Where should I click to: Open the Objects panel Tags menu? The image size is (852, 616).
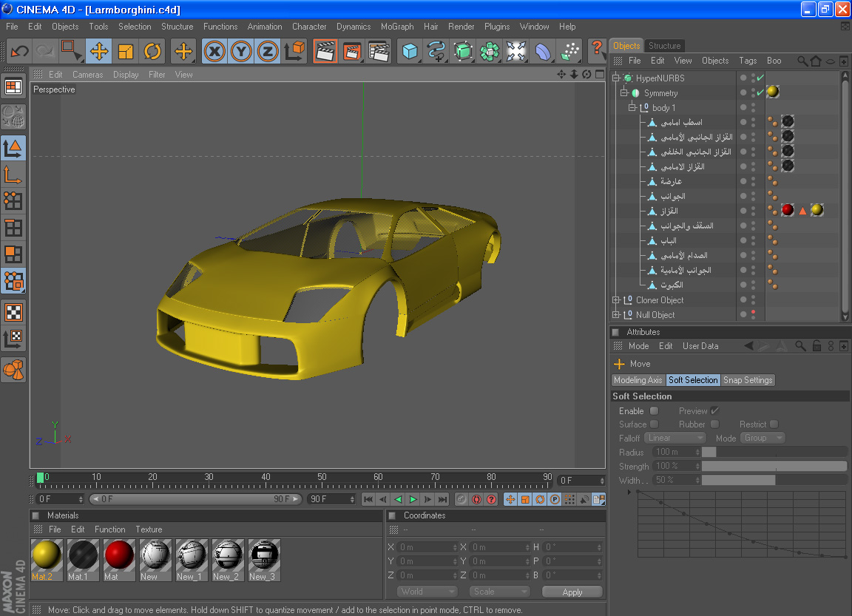coord(748,61)
